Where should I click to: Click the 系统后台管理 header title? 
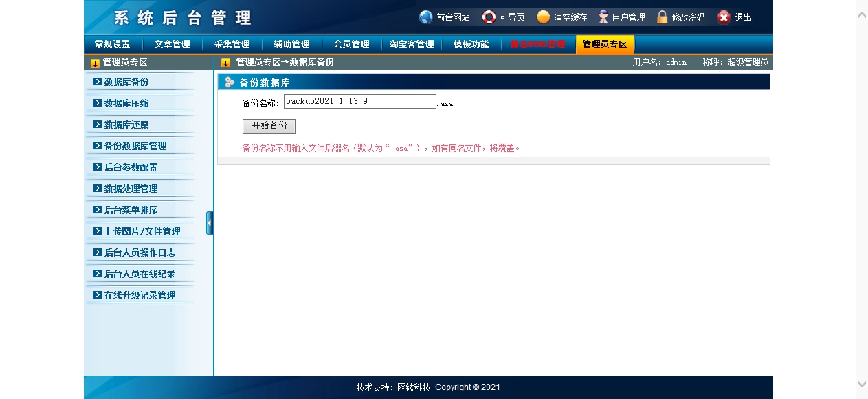[183, 18]
